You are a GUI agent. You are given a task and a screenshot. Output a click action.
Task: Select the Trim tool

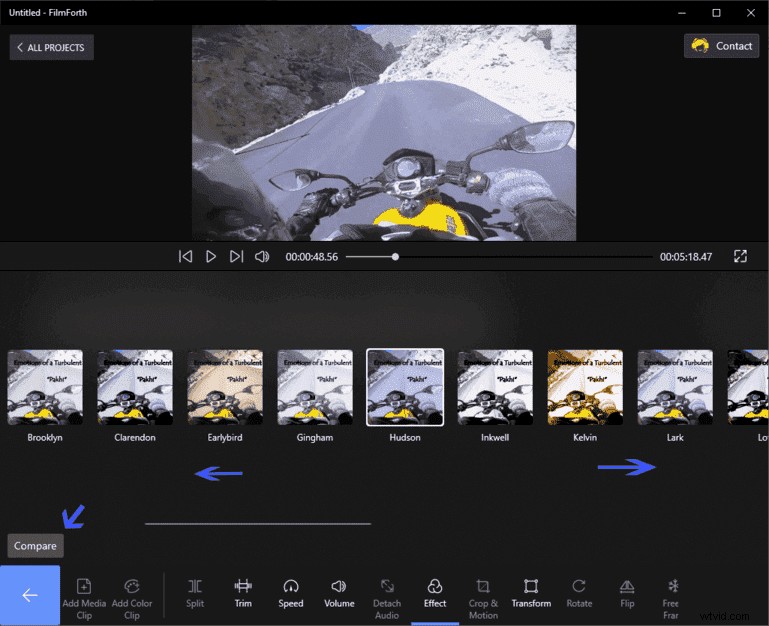(243, 593)
